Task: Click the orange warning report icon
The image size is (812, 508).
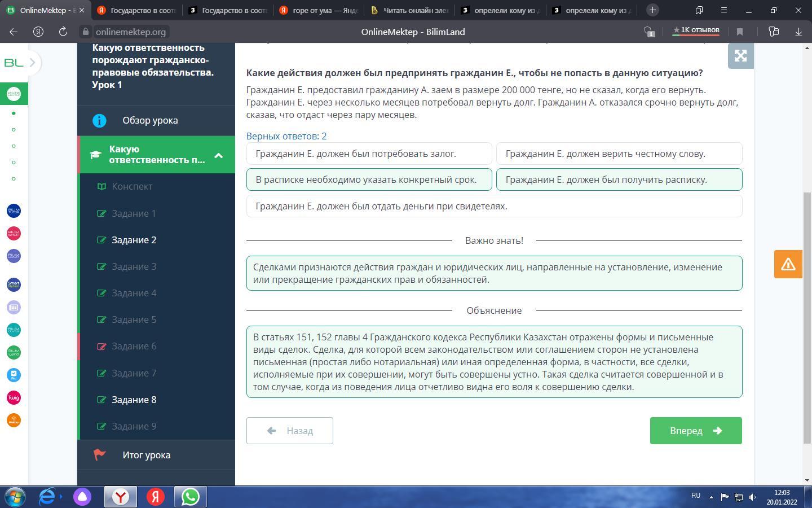Action: point(788,264)
